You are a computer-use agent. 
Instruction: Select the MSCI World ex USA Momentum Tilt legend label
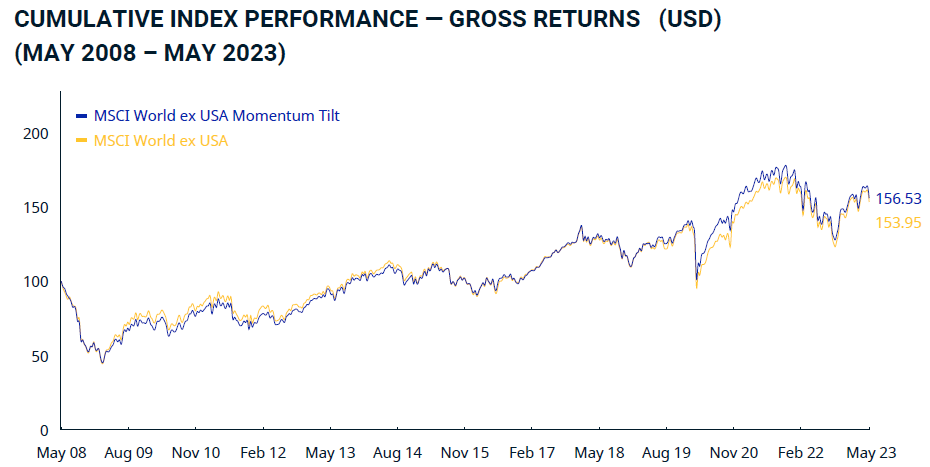pos(216,116)
